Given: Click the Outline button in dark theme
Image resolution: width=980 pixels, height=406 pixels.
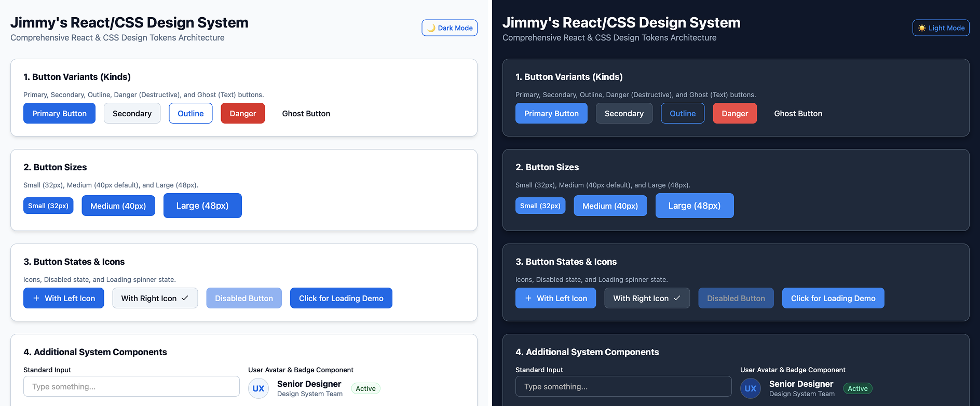Looking at the screenshot, I should 683,113.
